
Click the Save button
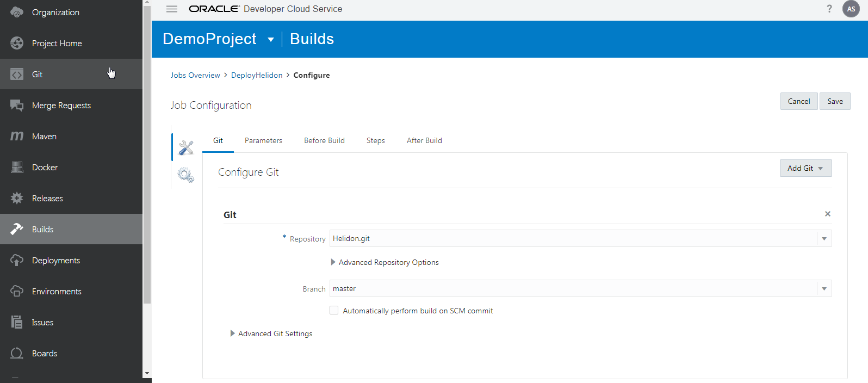(835, 101)
